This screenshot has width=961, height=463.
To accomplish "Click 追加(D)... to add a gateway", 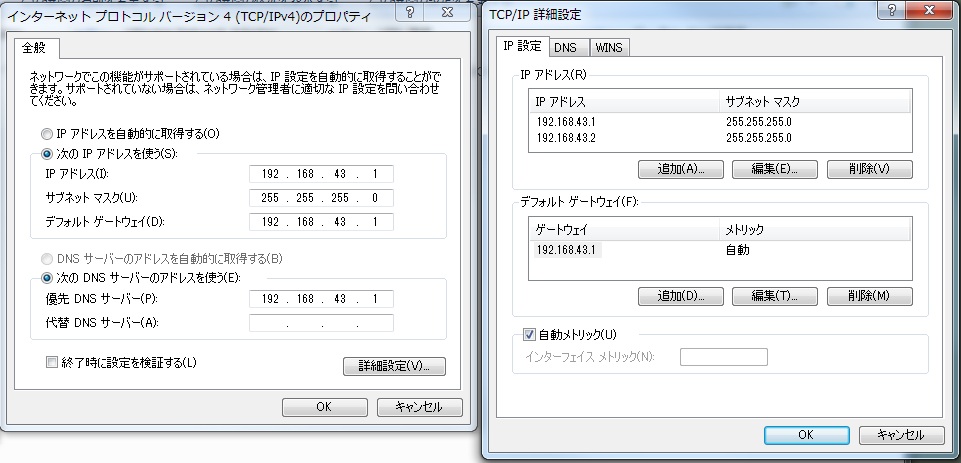I will (x=676, y=296).
